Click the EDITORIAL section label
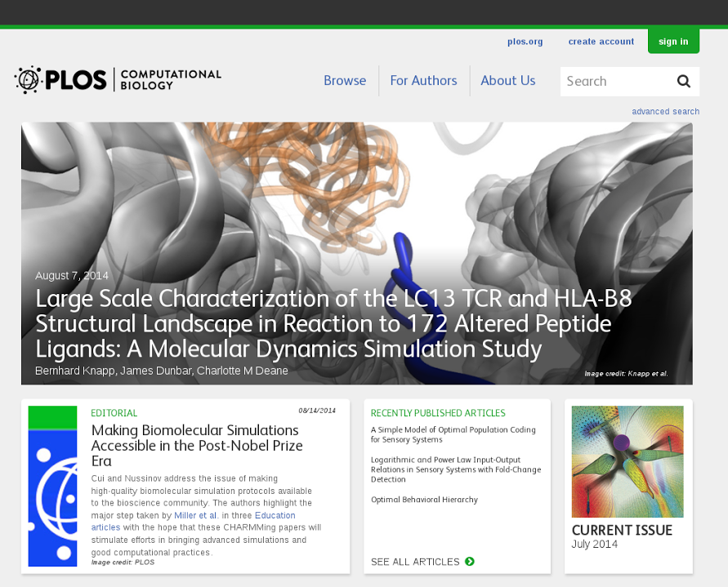 click(x=114, y=413)
